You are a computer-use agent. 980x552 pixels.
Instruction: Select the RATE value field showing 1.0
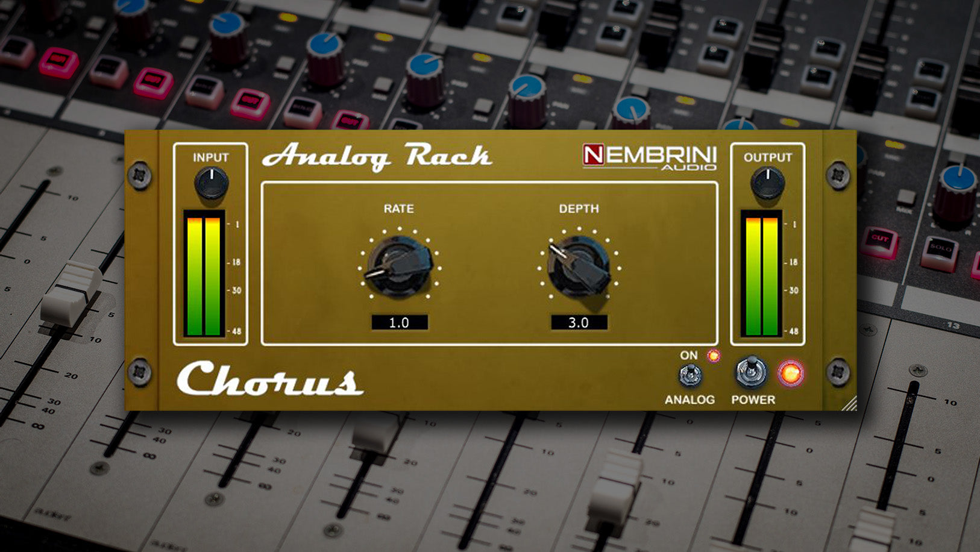tap(399, 322)
